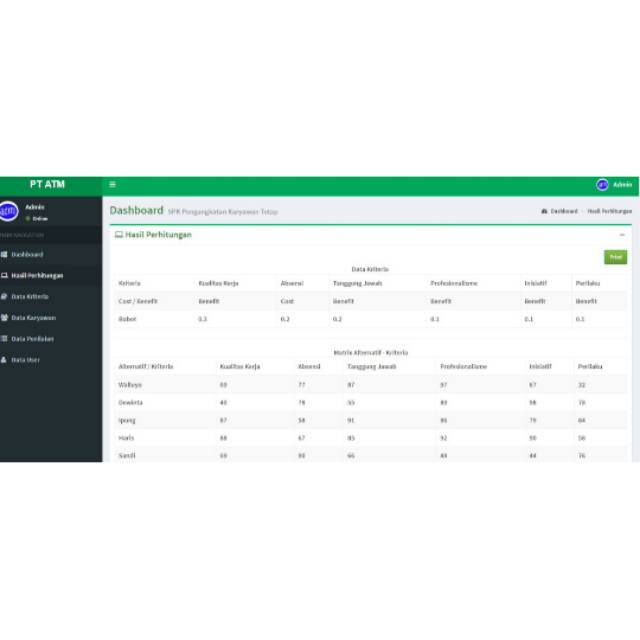Click the Admin name in the sidebar
The height and width of the screenshot is (640, 640).
35,207
